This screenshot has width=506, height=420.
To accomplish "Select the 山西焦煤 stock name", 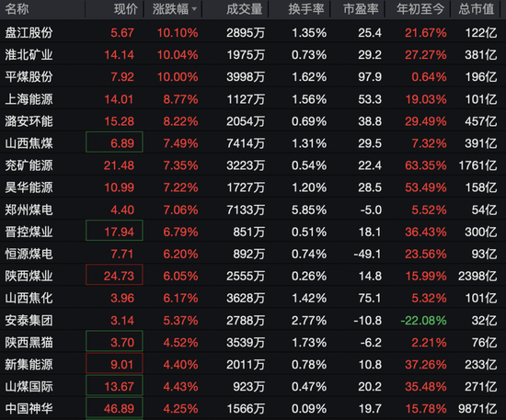I will [29, 143].
